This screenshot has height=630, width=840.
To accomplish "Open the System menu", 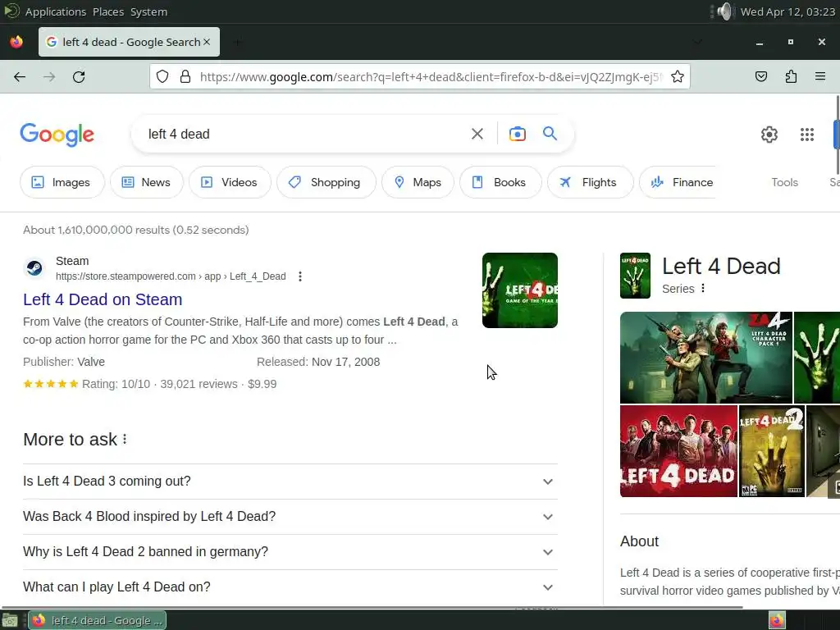I will (x=148, y=11).
